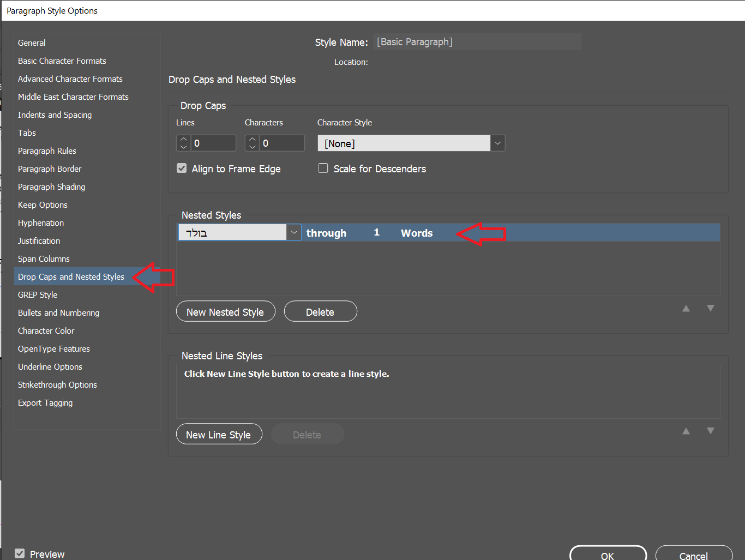Open the General category
745x560 pixels.
click(x=32, y=43)
